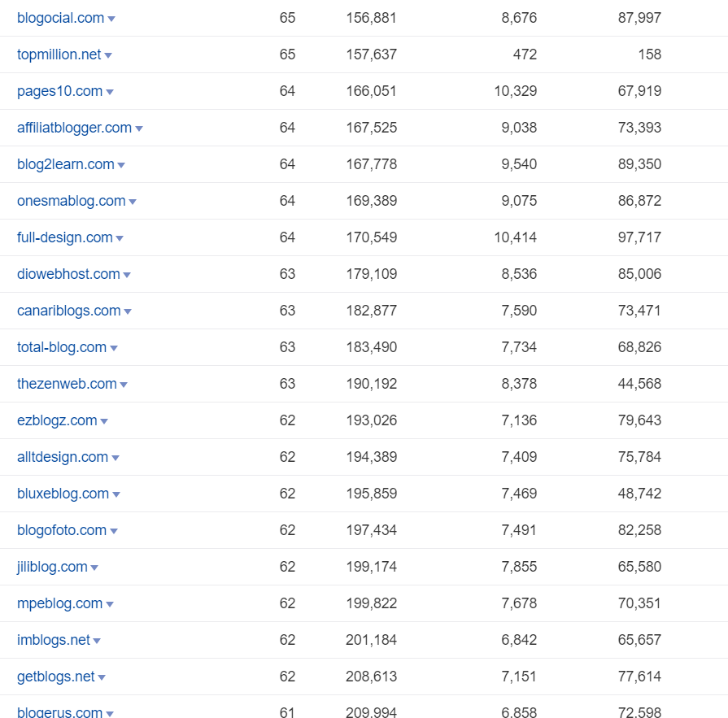The height and width of the screenshot is (718, 728).
Task: Open the getblogs.net domain link
Action: click(55, 677)
